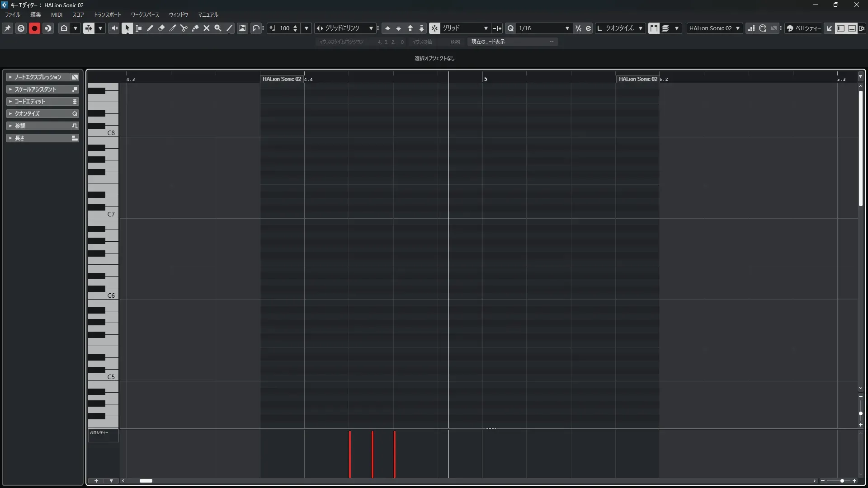The height and width of the screenshot is (488, 868).
Task: Open the トランスポート menu
Action: click(x=107, y=14)
